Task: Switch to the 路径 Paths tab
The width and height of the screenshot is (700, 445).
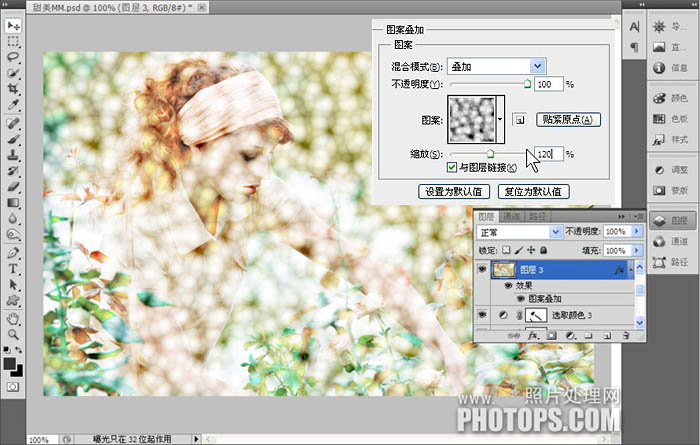Action: [537, 216]
